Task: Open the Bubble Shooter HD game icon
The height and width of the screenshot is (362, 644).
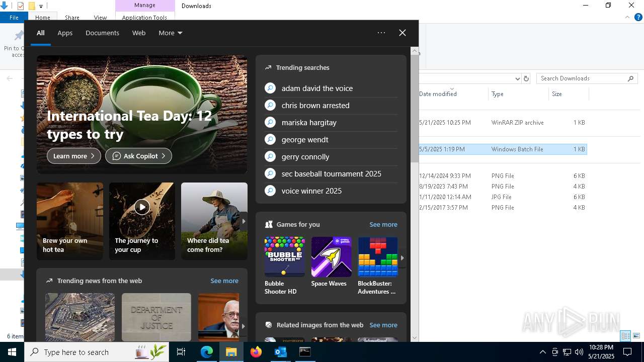Action: 285,257
